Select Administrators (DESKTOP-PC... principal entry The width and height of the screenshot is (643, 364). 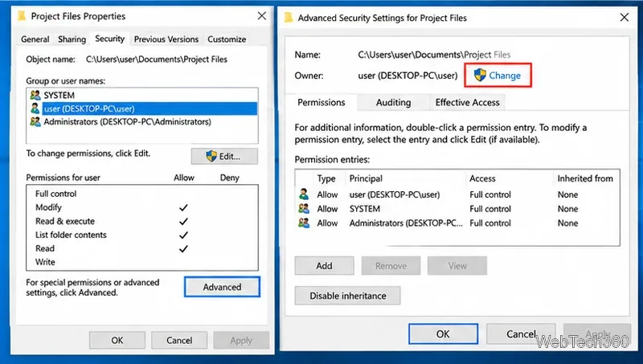coord(406,223)
